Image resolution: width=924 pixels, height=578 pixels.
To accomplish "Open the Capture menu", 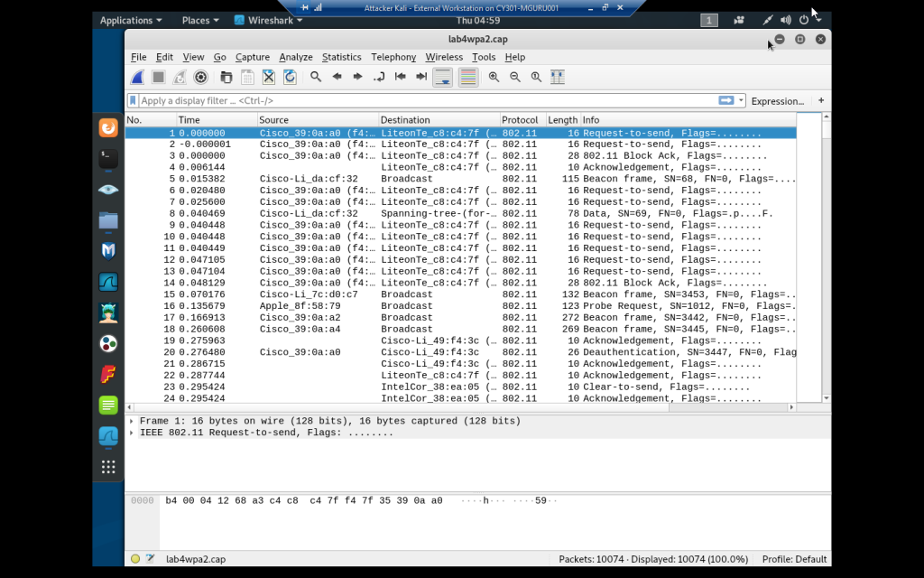I will click(253, 57).
